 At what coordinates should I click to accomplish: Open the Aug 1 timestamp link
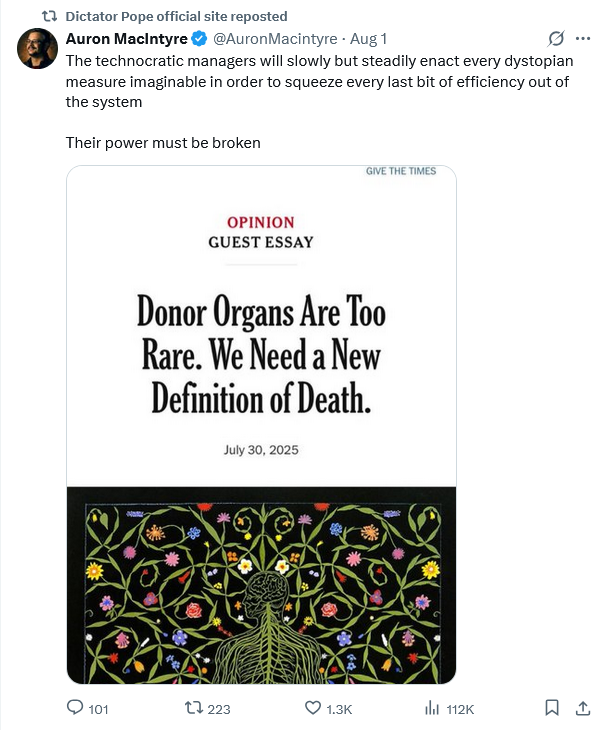367,39
